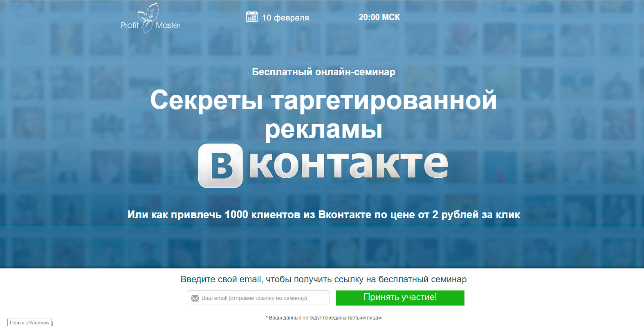Image resolution: width=644 pixels, height=326 pixels.
Task: Click the envelope icon in the email field
Action: [x=195, y=298]
